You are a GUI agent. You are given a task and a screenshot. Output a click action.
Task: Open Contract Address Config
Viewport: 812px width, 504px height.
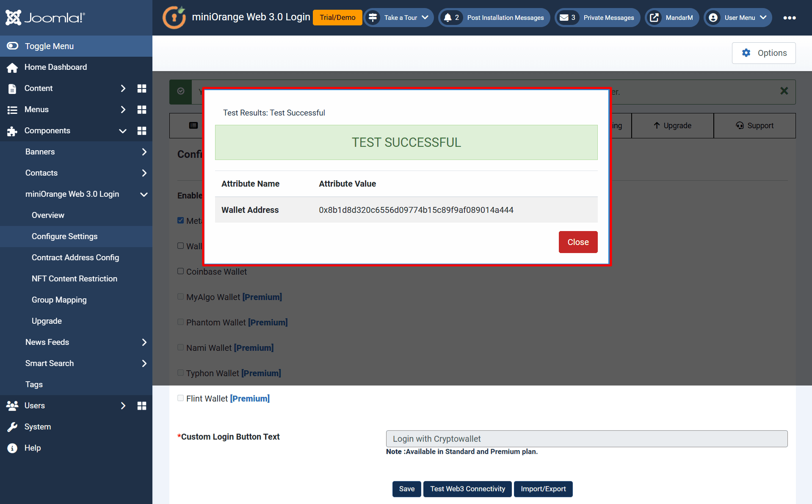(x=75, y=257)
